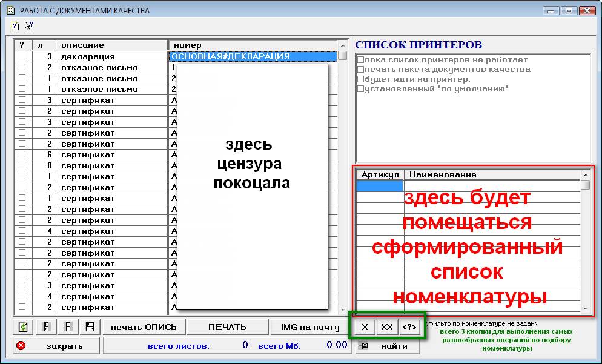Click the 'всего Мб' value 0.00
Image resolution: width=602 pixels, height=364 pixels.
[x=337, y=345]
